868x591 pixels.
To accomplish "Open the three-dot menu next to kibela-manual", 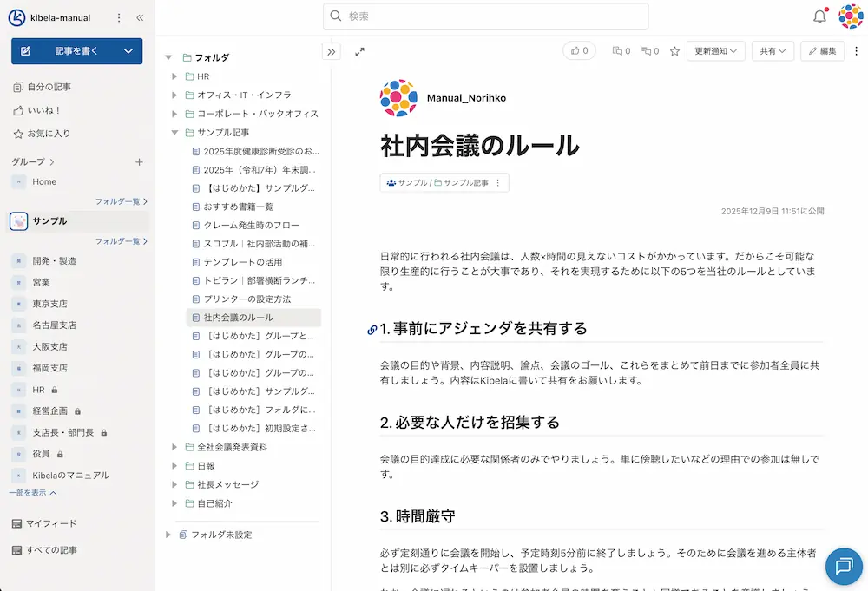I will [117, 16].
